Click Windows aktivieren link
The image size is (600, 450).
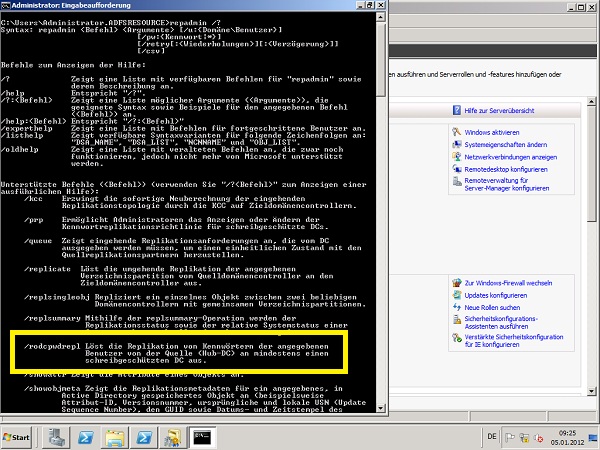pyautogui.click(x=492, y=132)
